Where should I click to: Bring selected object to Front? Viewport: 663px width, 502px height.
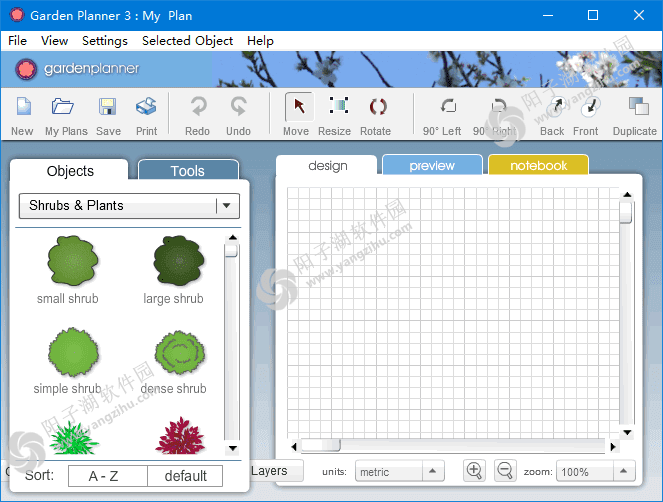pos(587,115)
